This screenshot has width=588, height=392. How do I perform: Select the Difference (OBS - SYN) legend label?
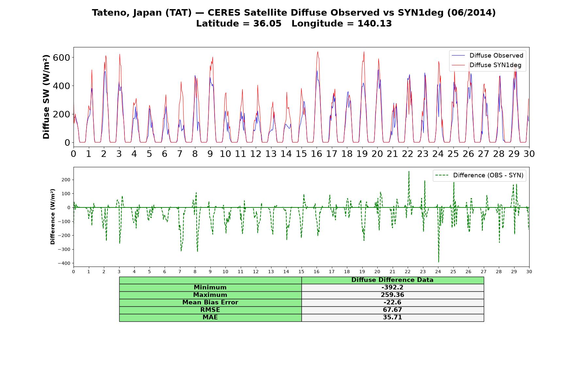coord(488,175)
